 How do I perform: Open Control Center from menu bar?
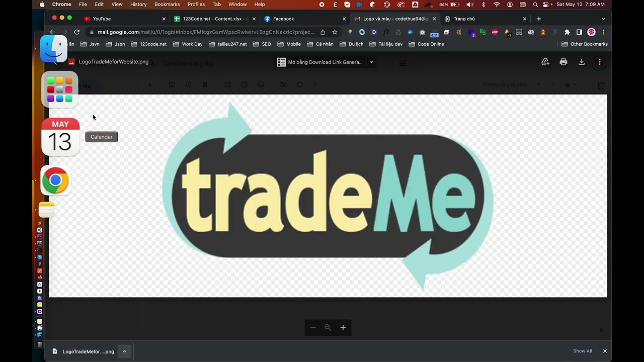pyautogui.click(x=545, y=4)
